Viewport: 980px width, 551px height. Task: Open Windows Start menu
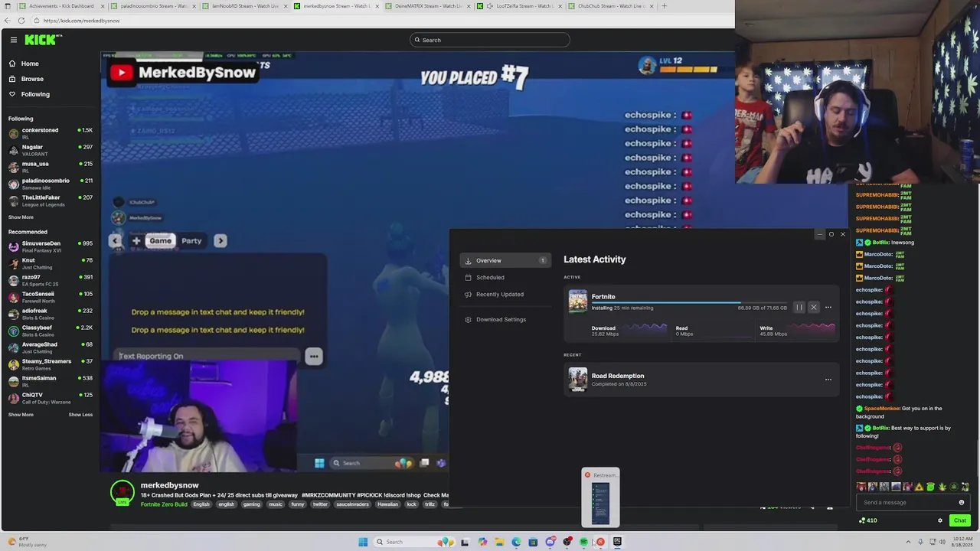[x=363, y=542]
